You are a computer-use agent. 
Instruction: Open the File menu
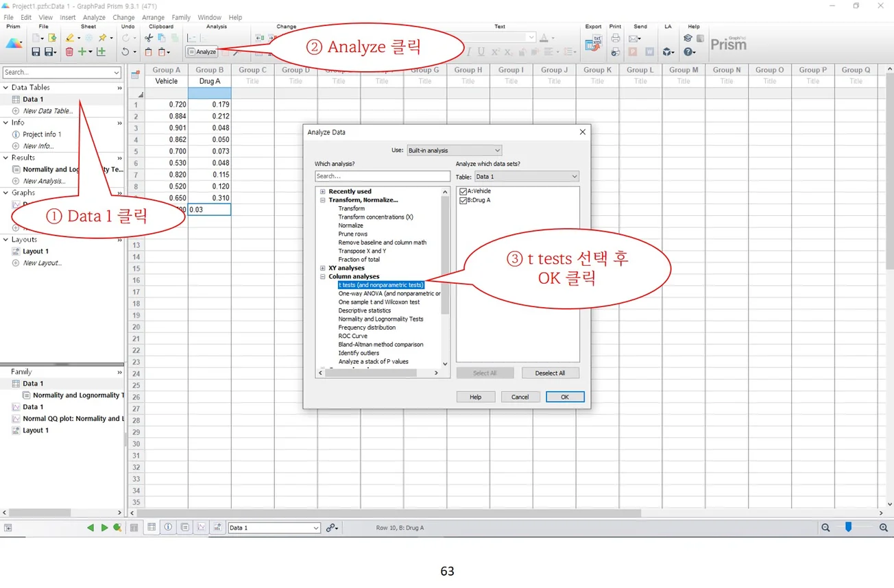[9, 17]
